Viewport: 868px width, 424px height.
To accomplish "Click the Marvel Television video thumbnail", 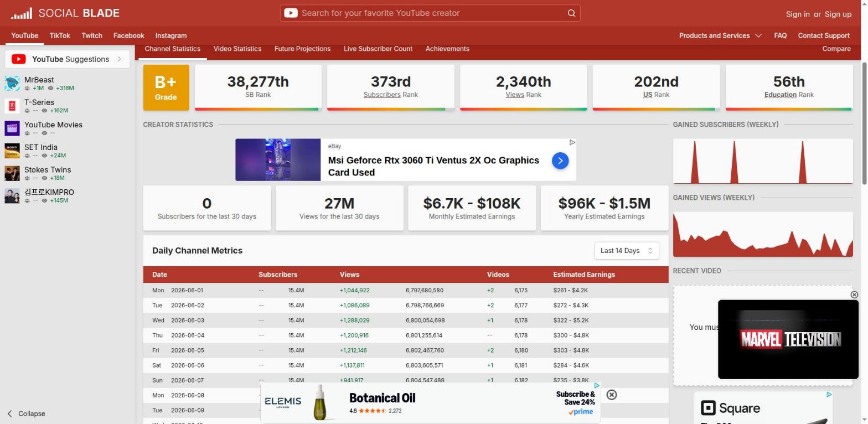I will [788, 339].
